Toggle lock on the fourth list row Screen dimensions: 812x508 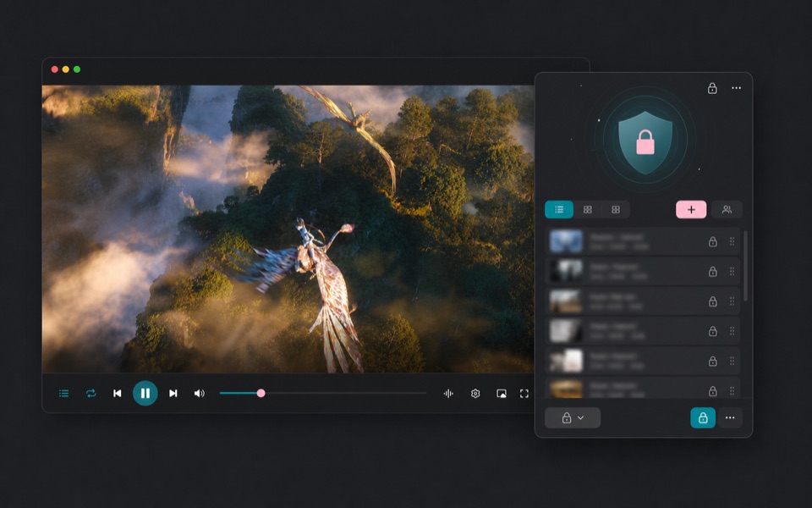tap(712, 331)
